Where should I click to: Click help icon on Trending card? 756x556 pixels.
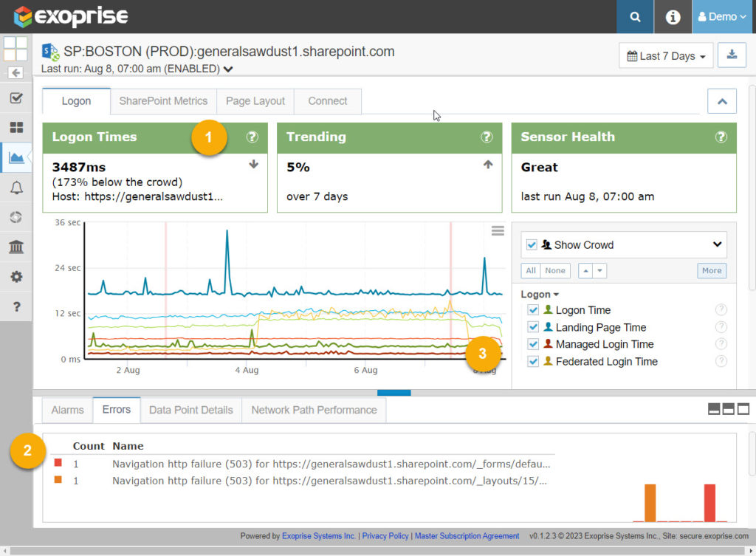(x=487, y=137)
